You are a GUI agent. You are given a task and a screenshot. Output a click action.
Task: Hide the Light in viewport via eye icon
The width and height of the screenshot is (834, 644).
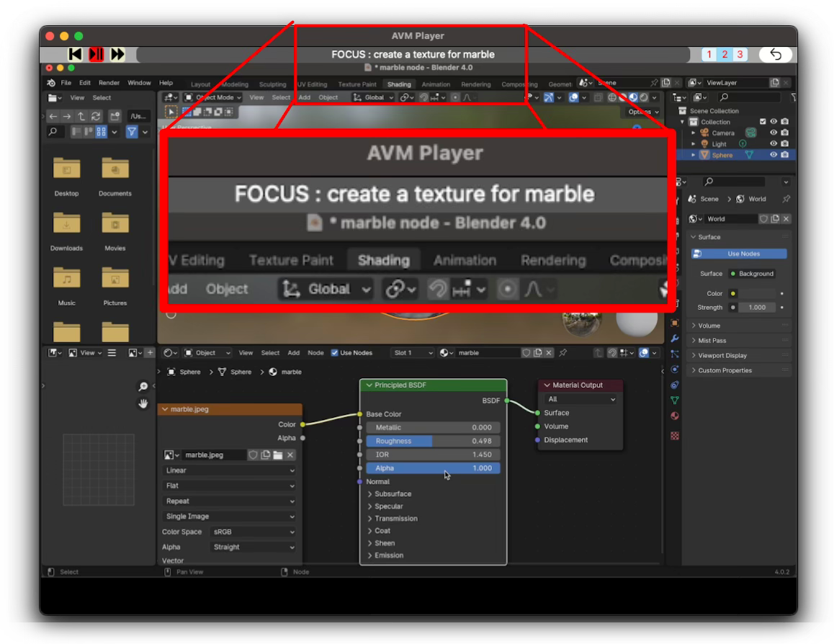tap(774, 144)
